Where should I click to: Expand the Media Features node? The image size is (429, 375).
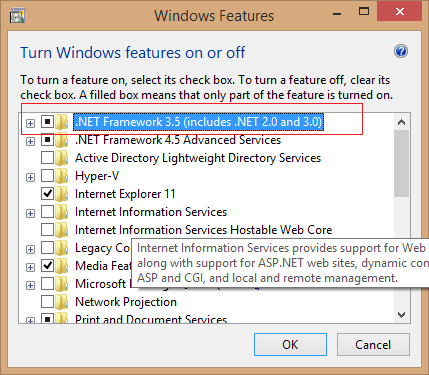click(x=30, y=267)
